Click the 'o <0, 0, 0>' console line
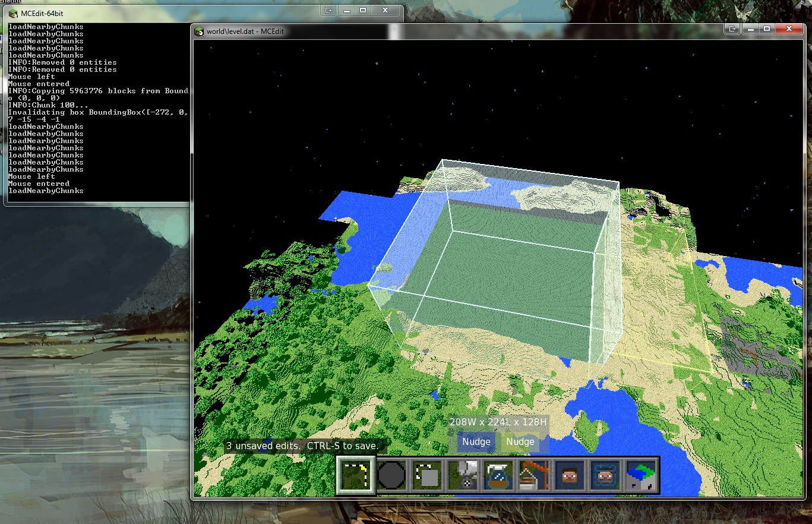The width and height of the screenshot is (812, 524). point(33,98)
